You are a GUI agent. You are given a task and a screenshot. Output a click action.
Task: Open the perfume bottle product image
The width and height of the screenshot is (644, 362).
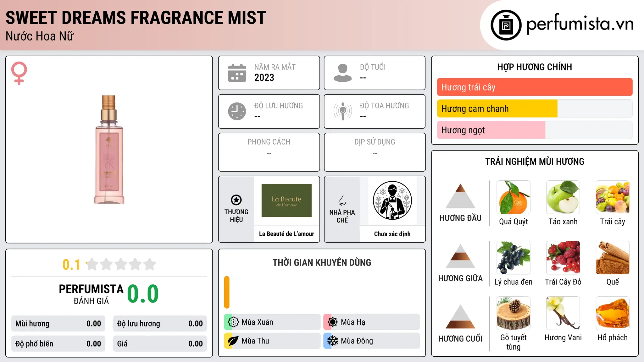109,150
